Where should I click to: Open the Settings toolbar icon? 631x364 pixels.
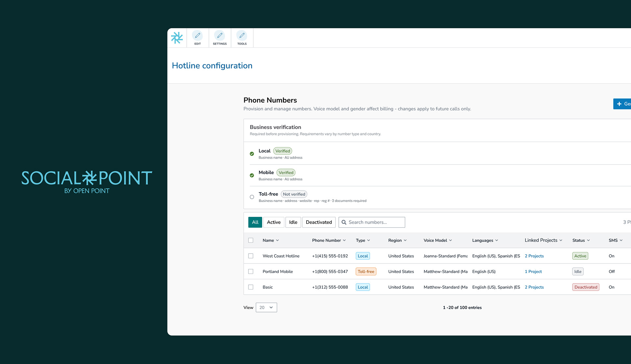[220, 35]
